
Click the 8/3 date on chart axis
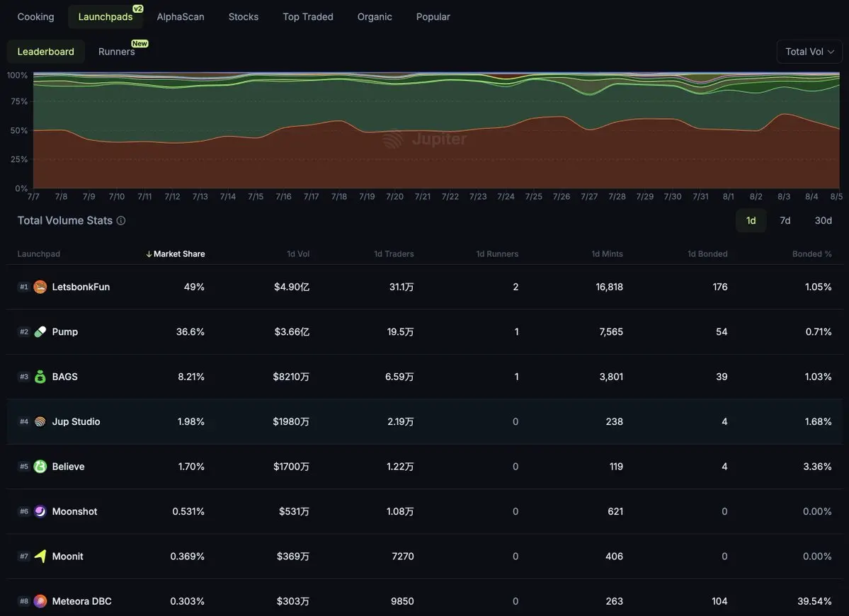click(x=784, y=197)
